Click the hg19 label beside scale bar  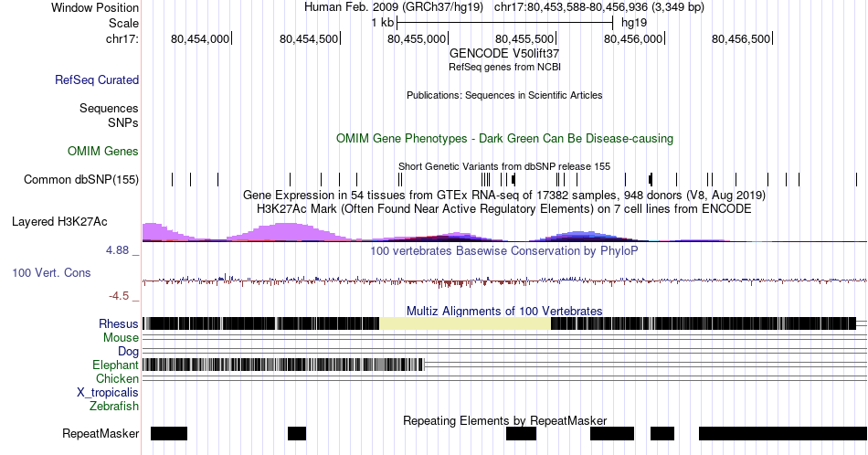pyautogui.click(x=634, y=23)
